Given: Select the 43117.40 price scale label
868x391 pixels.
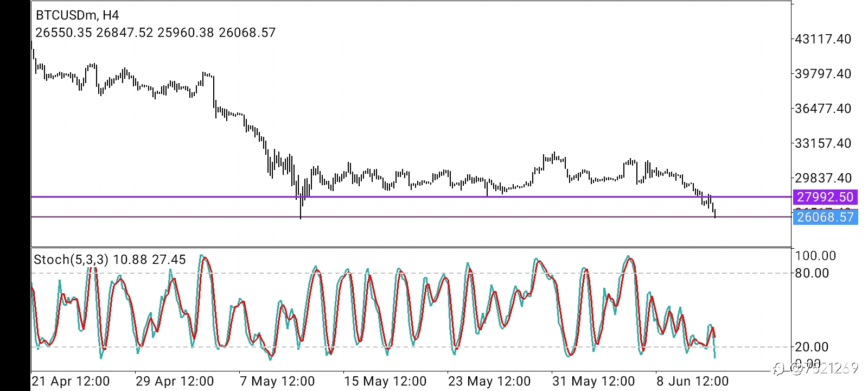Looking at the screenshot, I should coord(823,39).
